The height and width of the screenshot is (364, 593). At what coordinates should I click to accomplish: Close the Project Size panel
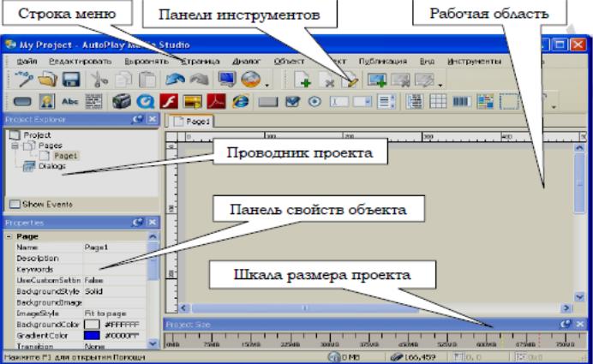[x=580, y=325]
